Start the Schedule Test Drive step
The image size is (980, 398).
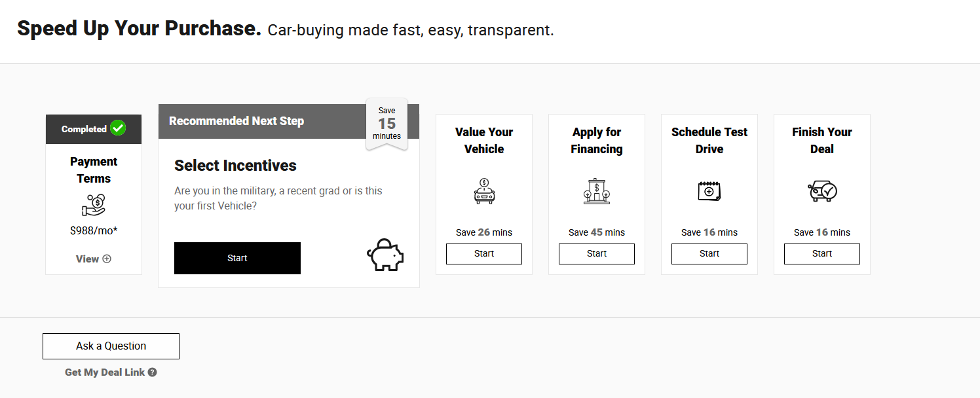point(709,254)
